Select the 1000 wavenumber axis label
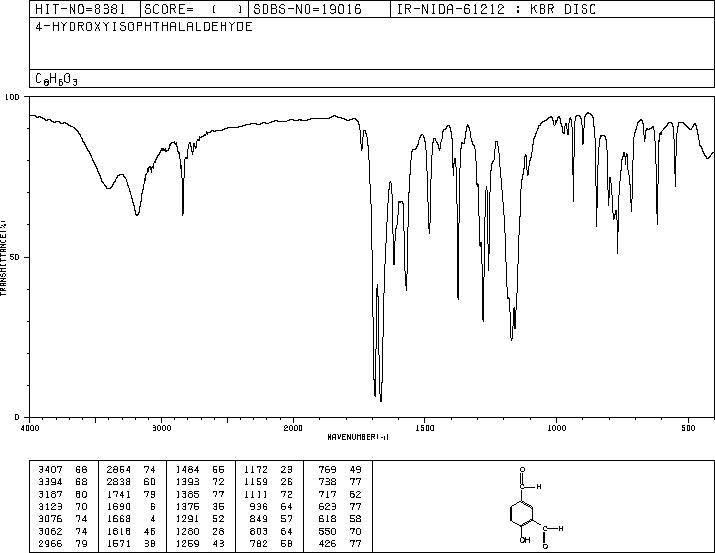 coord(556,428)
